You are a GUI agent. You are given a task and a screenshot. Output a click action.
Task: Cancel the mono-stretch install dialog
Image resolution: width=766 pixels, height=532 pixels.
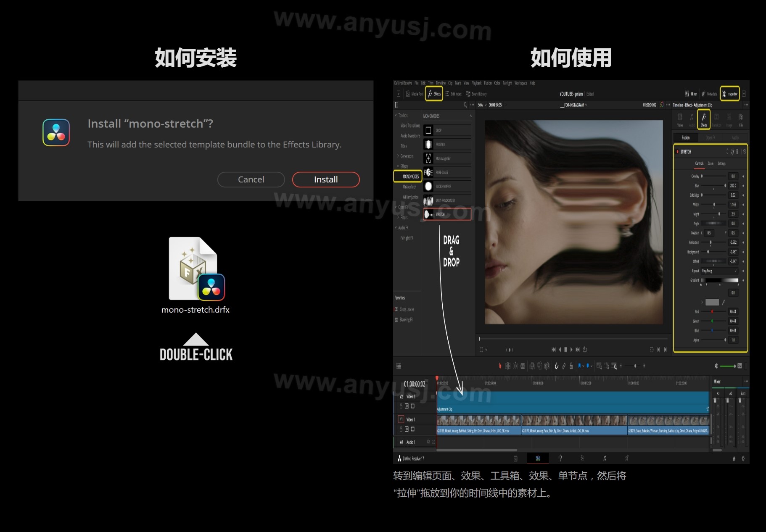point(251,179)
